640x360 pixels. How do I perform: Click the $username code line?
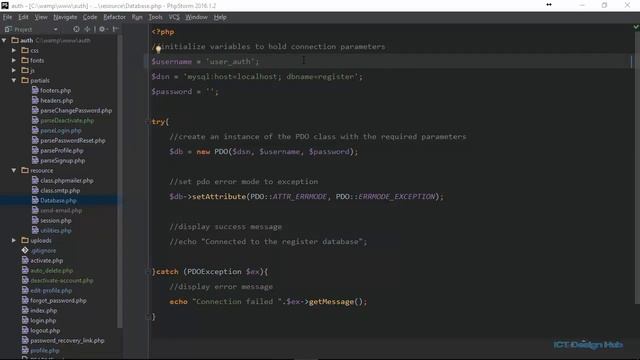click(205, 62)
